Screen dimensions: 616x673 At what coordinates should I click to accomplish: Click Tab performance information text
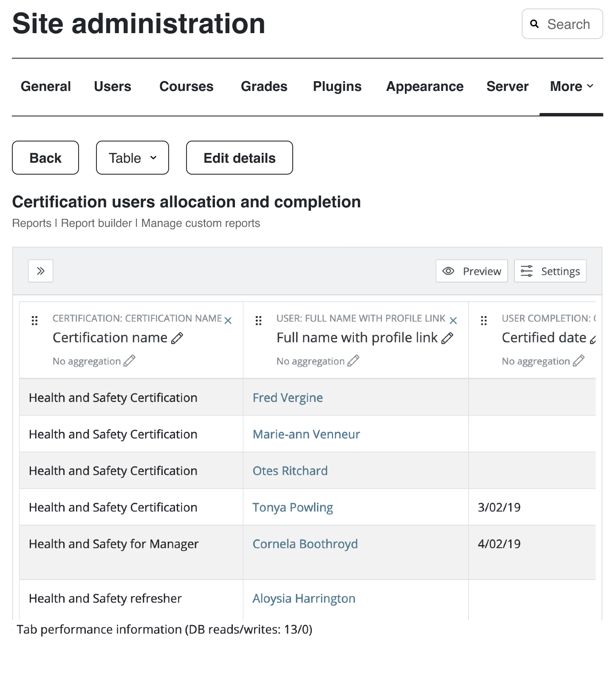(164, 629)
